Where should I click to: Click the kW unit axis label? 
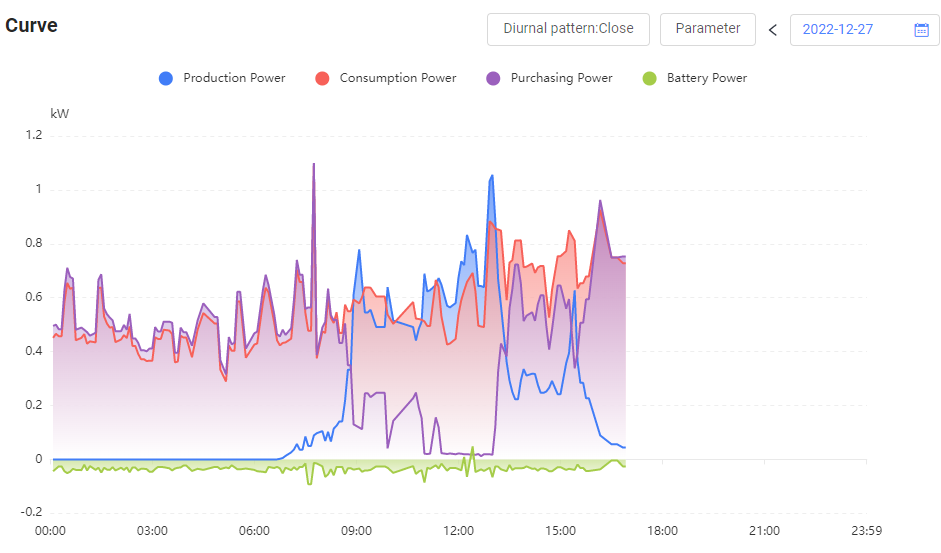[60, 114]
